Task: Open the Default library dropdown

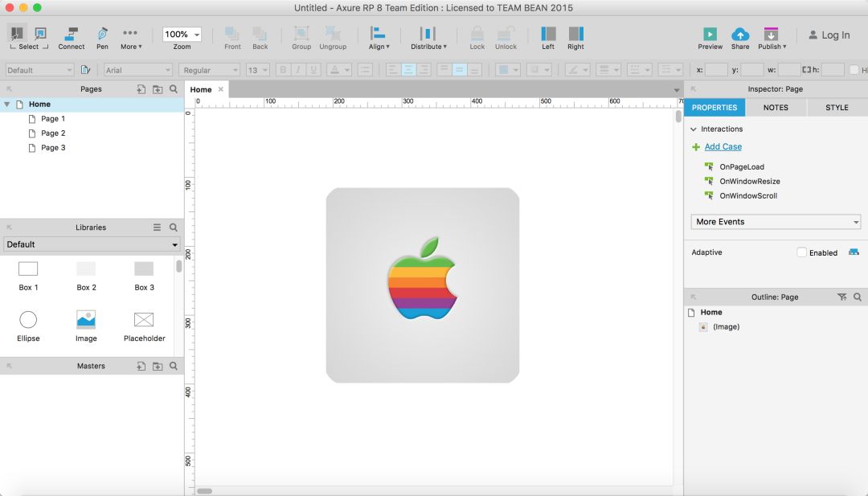Action: [92, 244]
